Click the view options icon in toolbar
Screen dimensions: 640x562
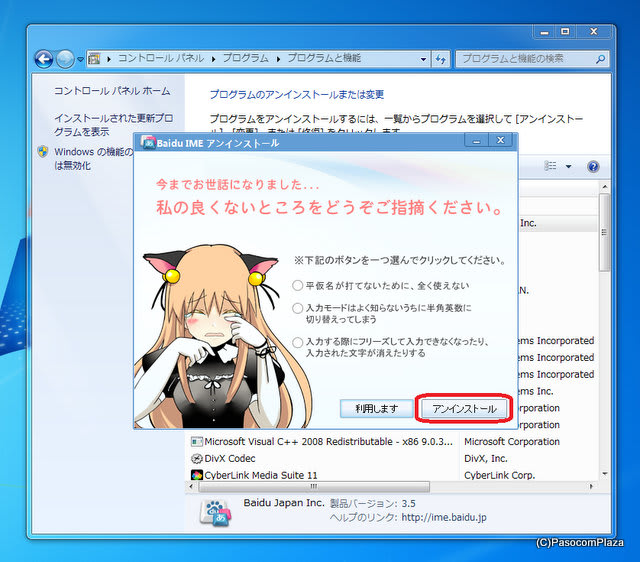[x=551, y=166]
